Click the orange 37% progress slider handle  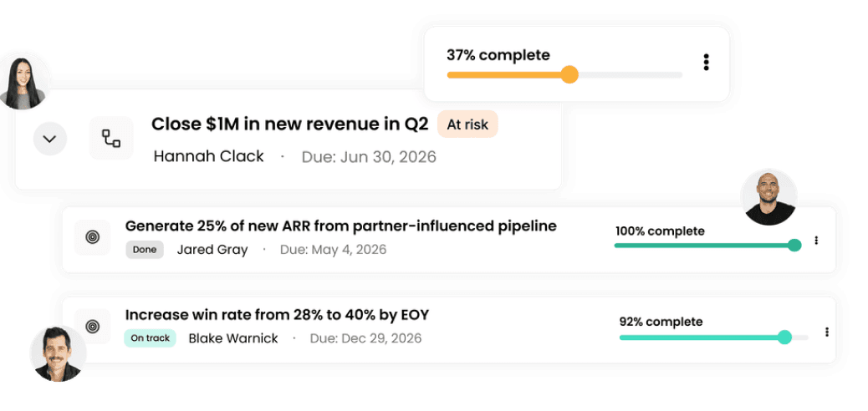click(x=569, y=74)
